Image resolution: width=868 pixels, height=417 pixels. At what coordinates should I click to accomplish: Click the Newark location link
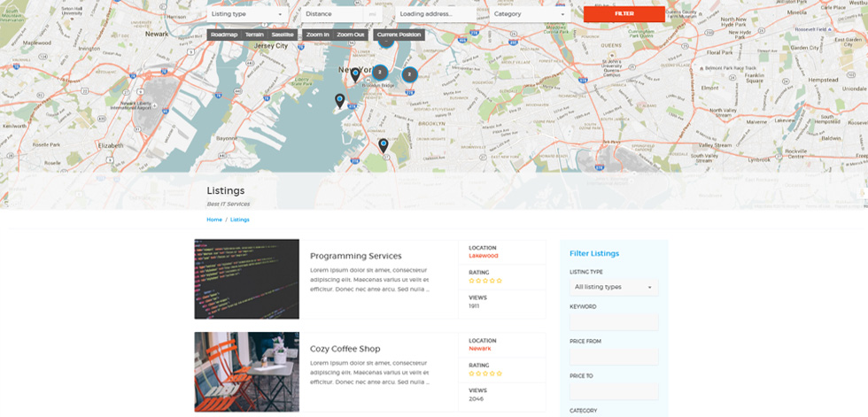[x=480, y=349]
